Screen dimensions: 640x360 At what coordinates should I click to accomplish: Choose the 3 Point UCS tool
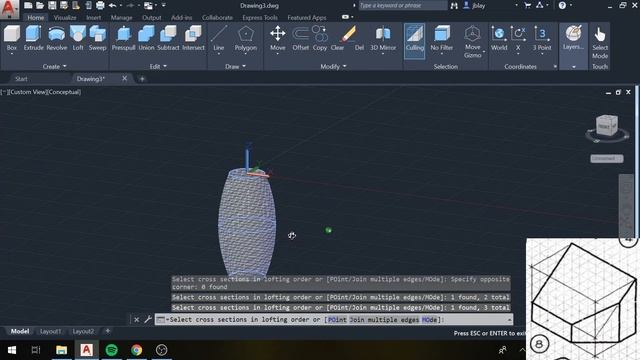coord(542,38)
